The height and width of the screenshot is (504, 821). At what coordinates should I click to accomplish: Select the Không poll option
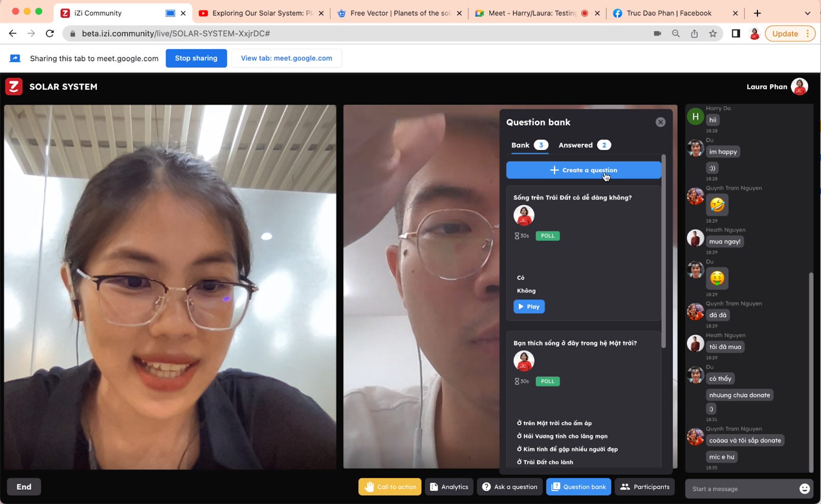pos(526,291)
